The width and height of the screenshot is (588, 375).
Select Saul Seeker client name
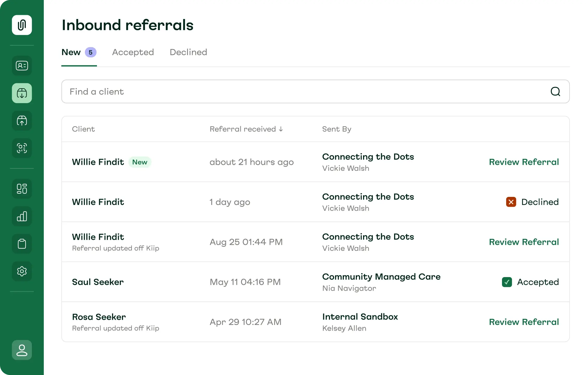[98, 282]
